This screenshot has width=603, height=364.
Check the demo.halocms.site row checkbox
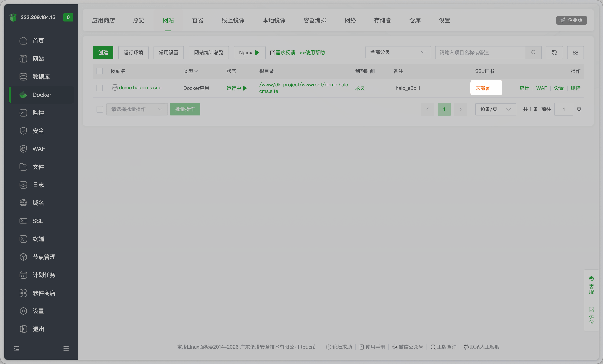click(x=99, y=88)
